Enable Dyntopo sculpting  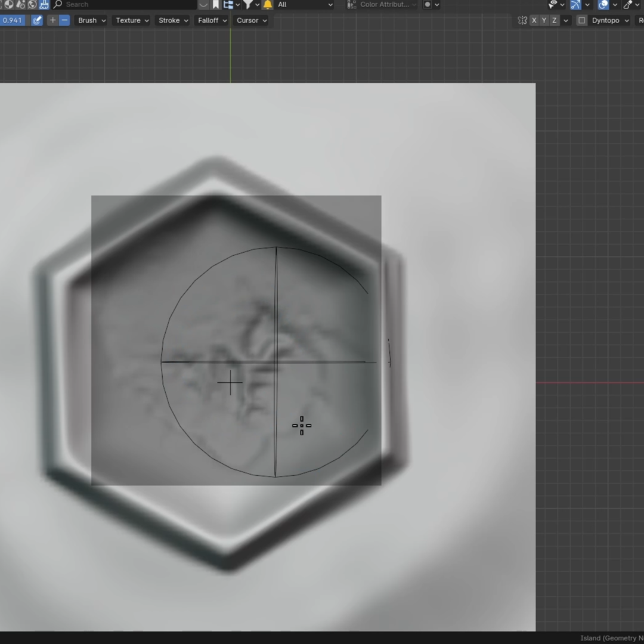pyautogui.click(x=581, y=20)
